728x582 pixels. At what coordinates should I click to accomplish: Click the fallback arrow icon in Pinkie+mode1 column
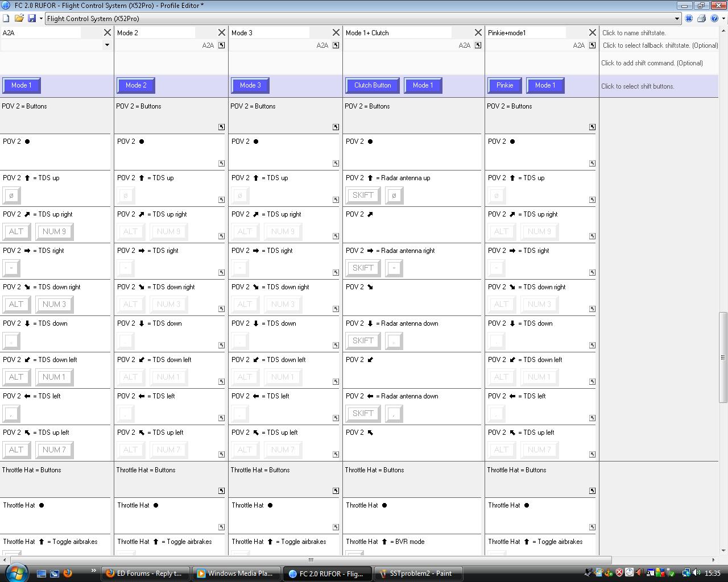pyautogui.click(x=593, y=45)
